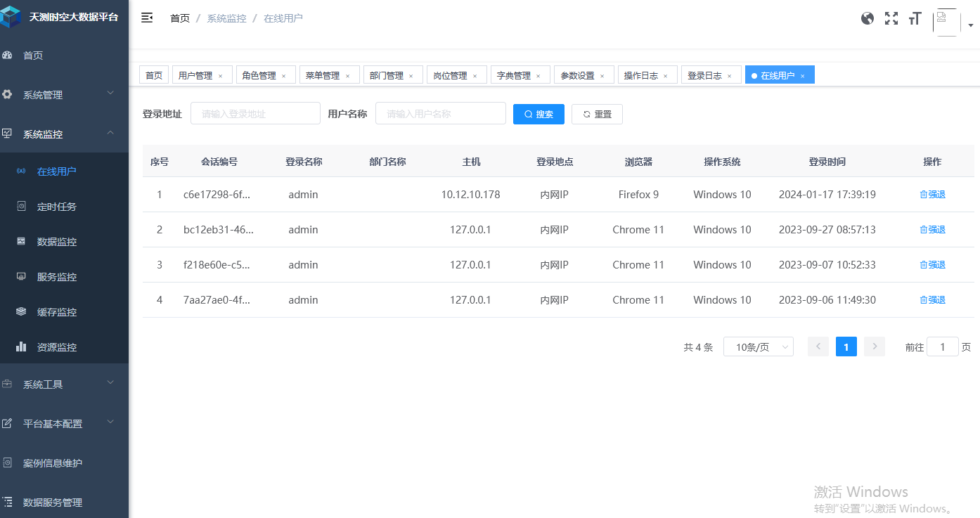Enter fullscreen via the expand-arrows icon
980x518 pixels.
tap(891, 18)
